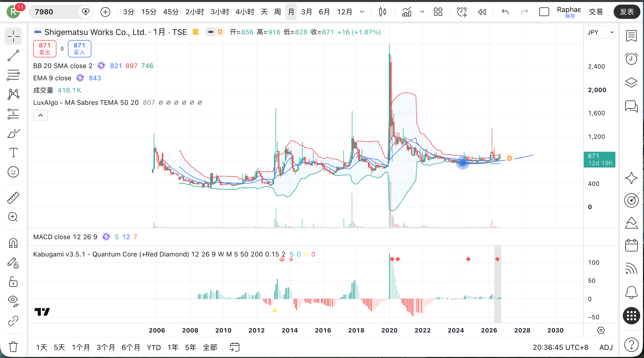Toggle ADJ adjusted price scale
This screenshot has width=644, height=358.
click(606, 347)
